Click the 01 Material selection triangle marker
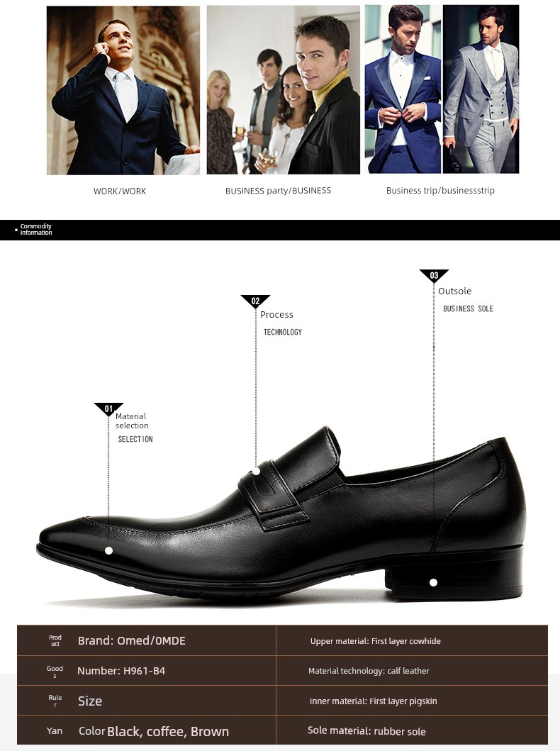Image resolution: width=560 pixels, height=751 pixels. pyautogui.click(x=108, y=409)
